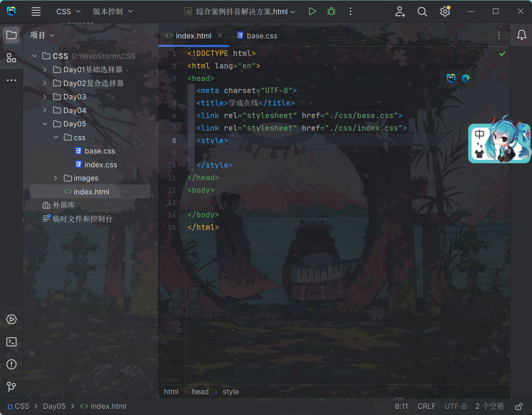Viewport: 532px width, 415px height.
Task: Click line number 12 in gutter
Action: (172, 190)
